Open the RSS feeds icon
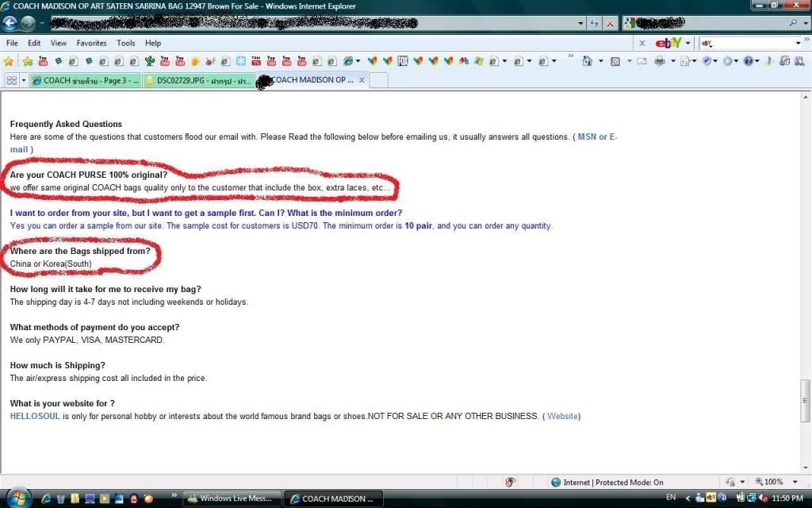The width and height of the screenshot is (812, 508). coord(615,61)
